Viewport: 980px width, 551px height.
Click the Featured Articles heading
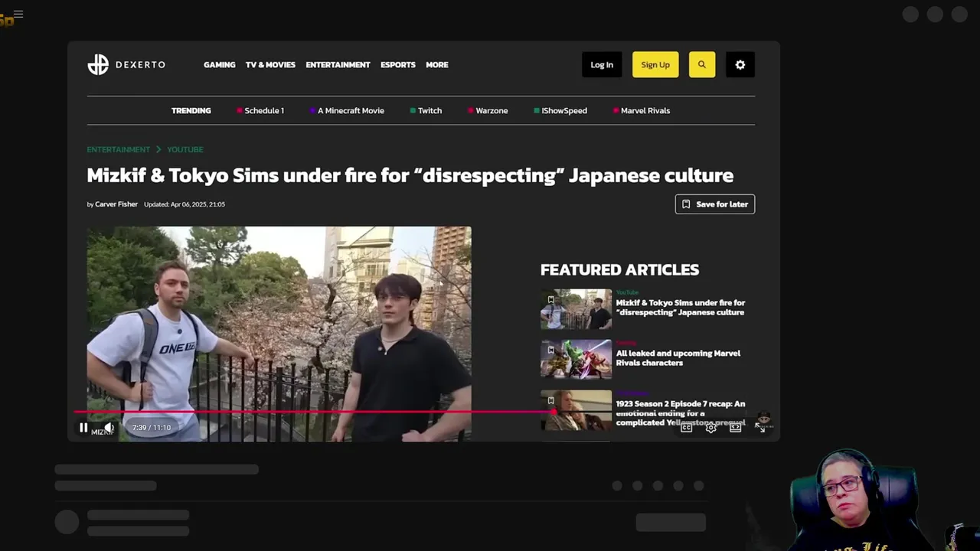click(619, 269)
